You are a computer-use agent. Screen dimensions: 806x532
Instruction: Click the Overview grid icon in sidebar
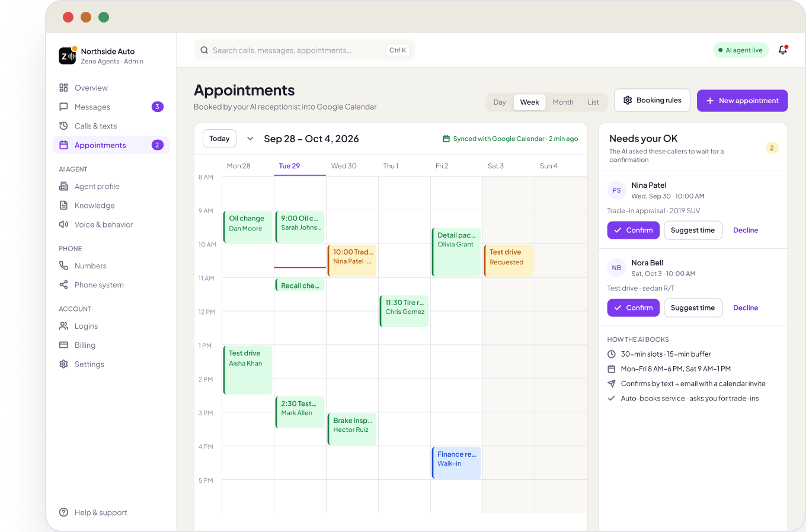[63, 88]
